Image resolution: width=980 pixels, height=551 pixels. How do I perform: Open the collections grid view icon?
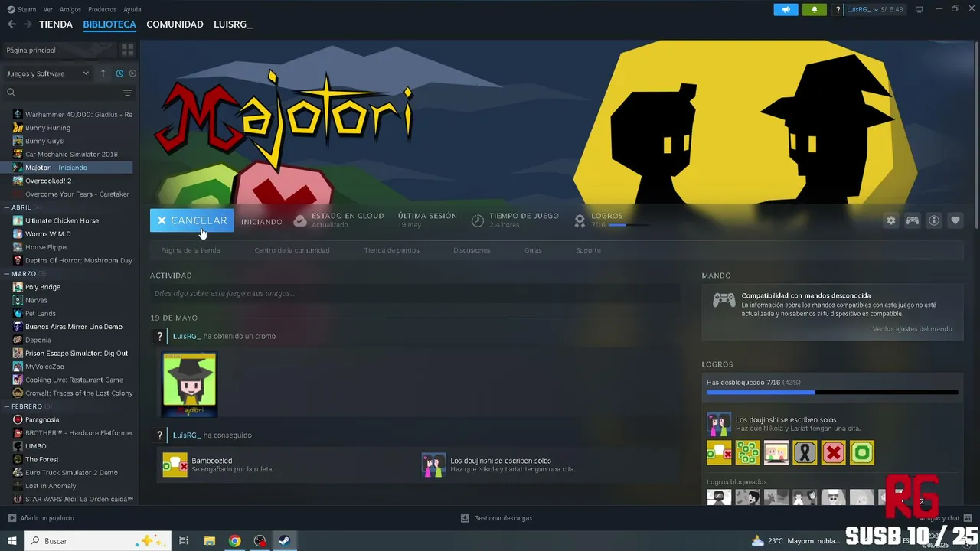pyautogui.click(x=127, y=50)
